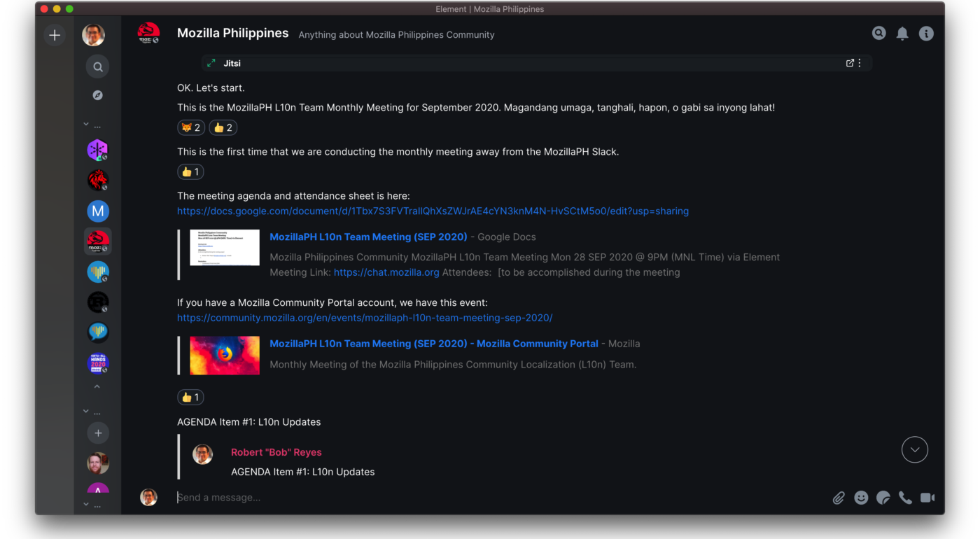Screen dimensions: 980x539
Task: Open Jitsi widget three-dot options menu
Action: click(x=860, y=63)
